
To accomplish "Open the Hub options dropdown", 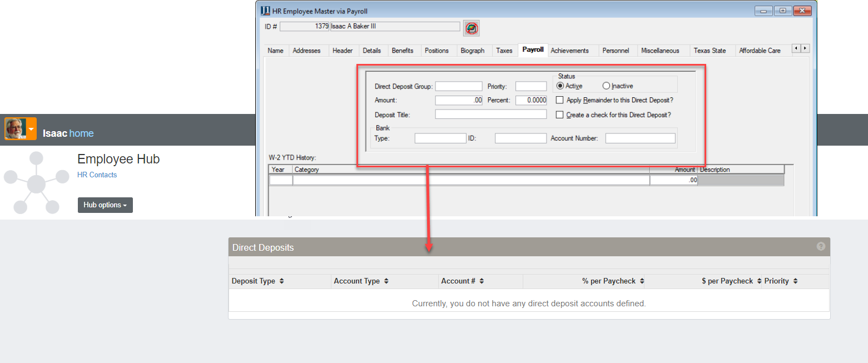I will pyautogui.click(x=105, y=205).
